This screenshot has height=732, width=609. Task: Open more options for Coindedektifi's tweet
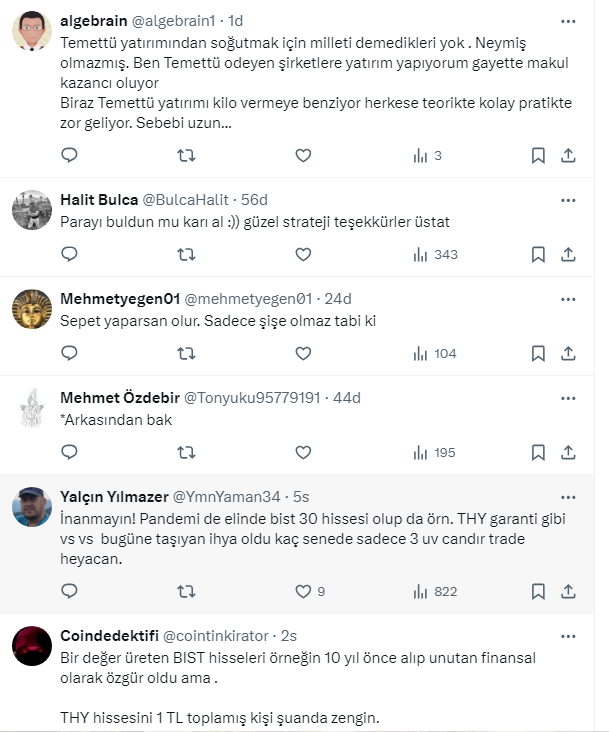[568, 636]
